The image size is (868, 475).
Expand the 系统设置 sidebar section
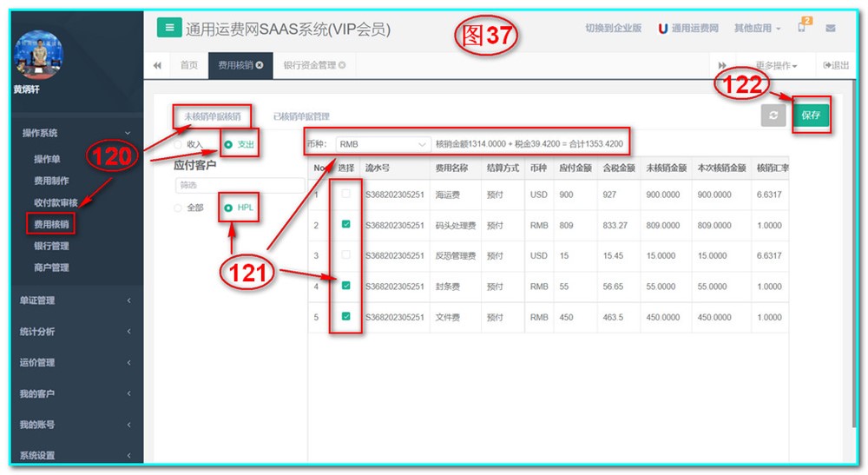(76, 455)
